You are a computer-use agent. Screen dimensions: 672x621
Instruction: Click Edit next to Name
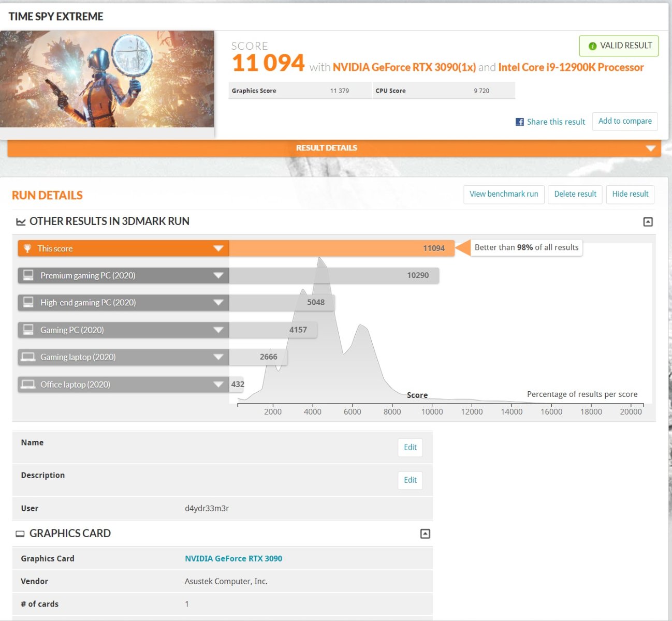point(411,448)
